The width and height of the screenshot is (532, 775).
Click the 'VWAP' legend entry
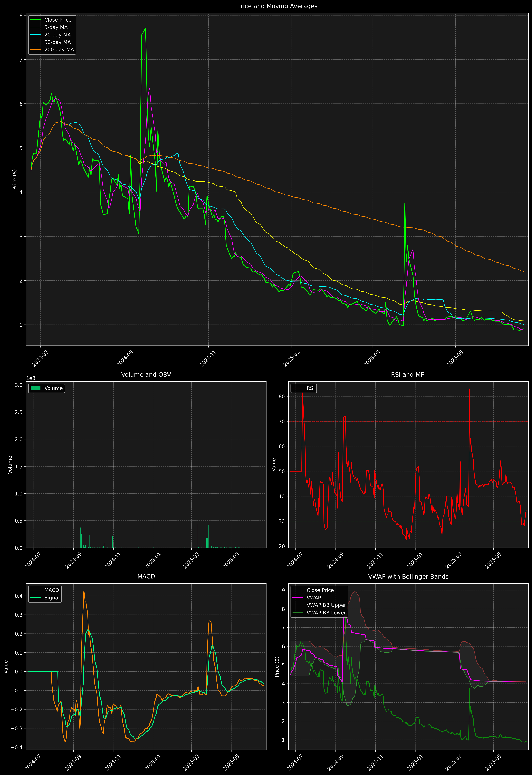307,598
